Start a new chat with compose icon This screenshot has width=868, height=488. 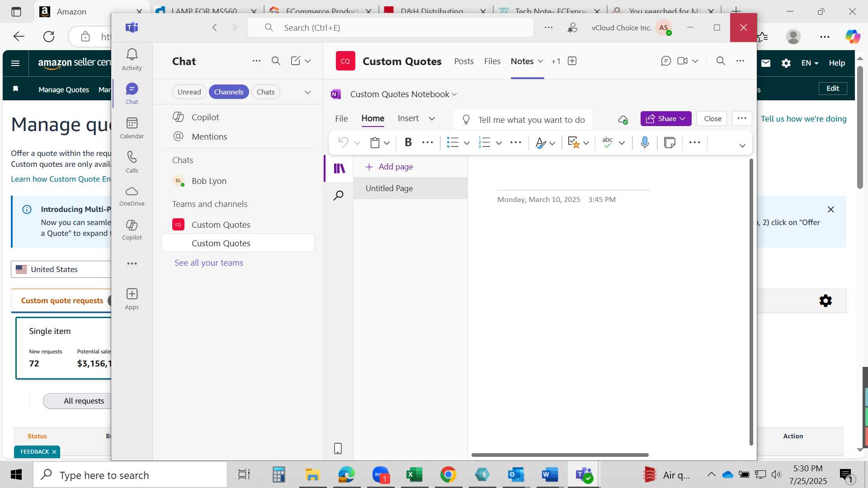click(x=295, y=61)
